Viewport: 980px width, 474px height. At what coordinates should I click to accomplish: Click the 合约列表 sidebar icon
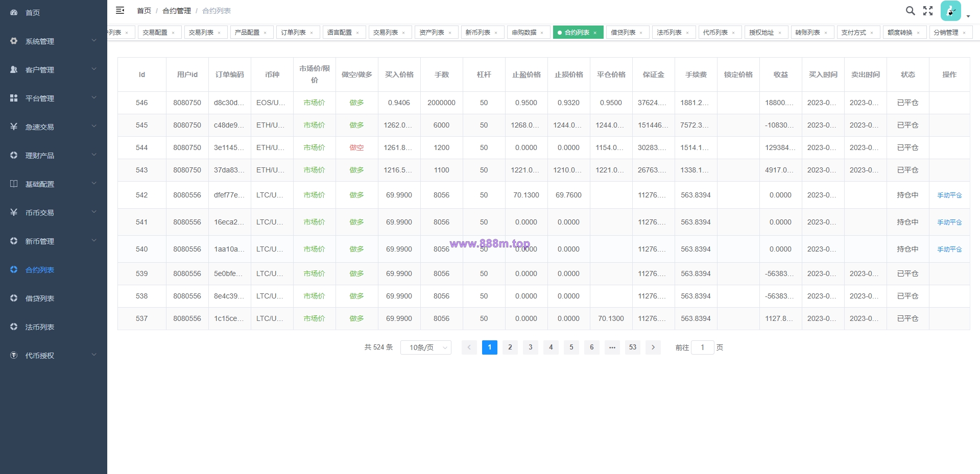pos(14,269)
